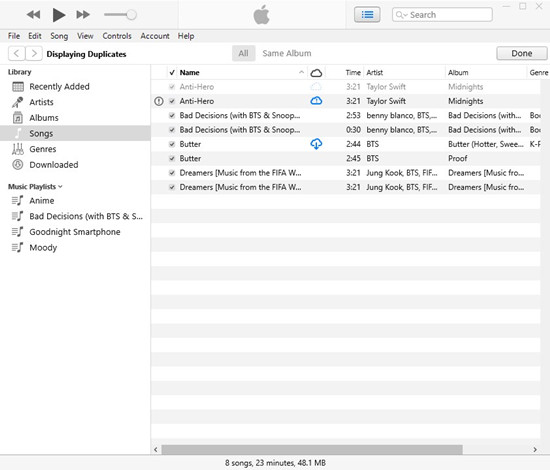Open the Song menu
Viewport: 550px width, 470px height.
(x=59, y=36)
